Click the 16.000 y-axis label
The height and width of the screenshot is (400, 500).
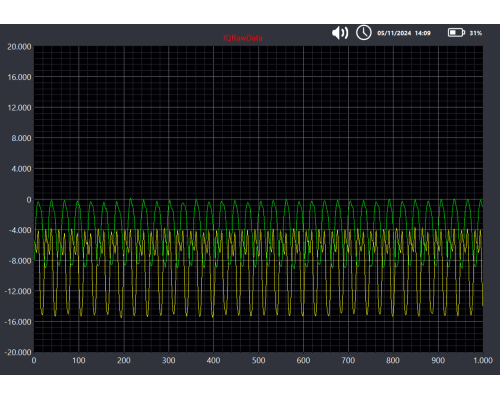point(19,77)
